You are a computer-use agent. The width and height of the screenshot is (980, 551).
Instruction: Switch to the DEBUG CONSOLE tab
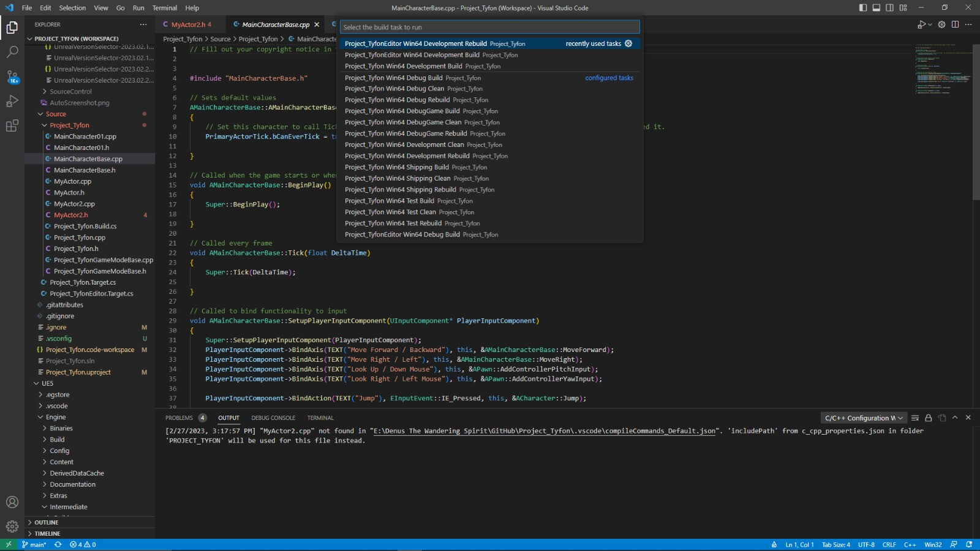[273, 418]
